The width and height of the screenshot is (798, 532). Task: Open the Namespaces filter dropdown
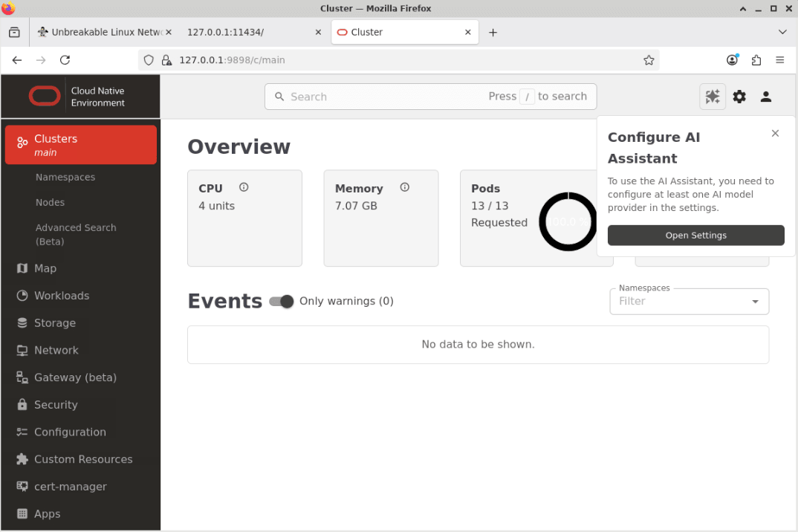(756, 301)
